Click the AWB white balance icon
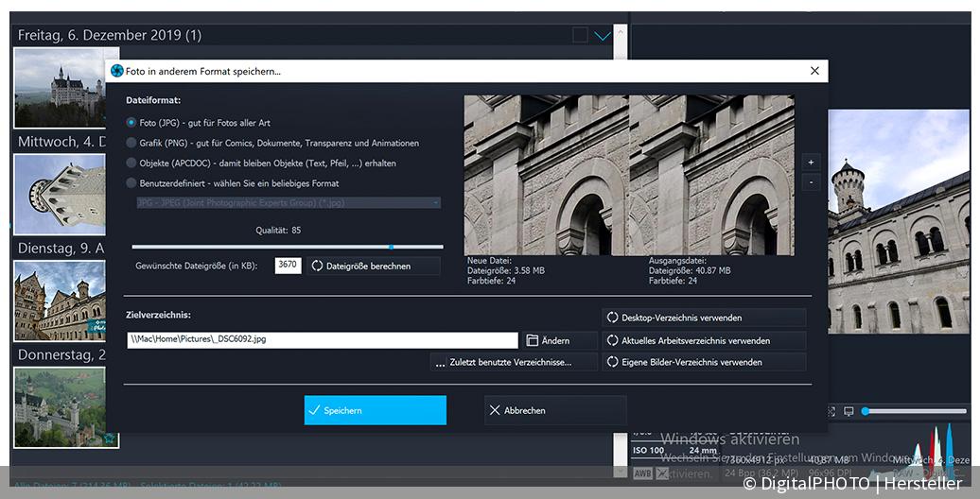This screenshot has width=980, height=499. pos(642,473)
